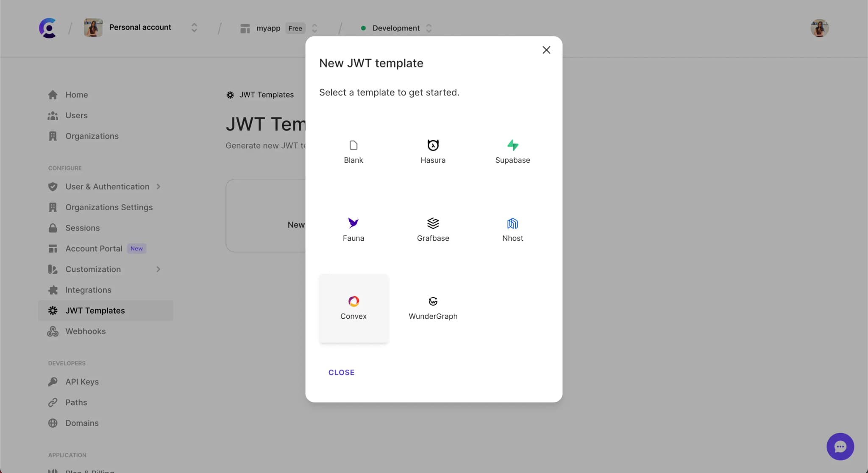Navigate to the JWT Templates menu item
Image resolution: width=868 pixels, height=473 pixels.
coord(95,311)
